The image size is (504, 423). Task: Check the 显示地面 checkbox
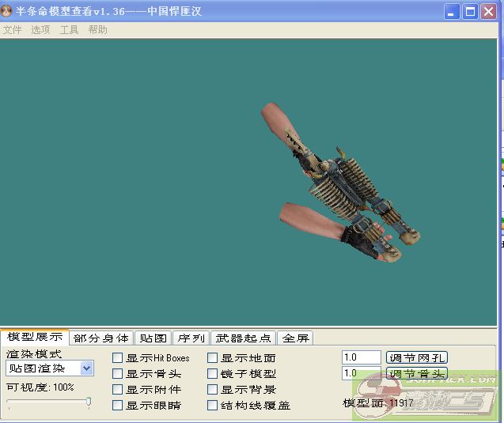[x=212, y=358]
